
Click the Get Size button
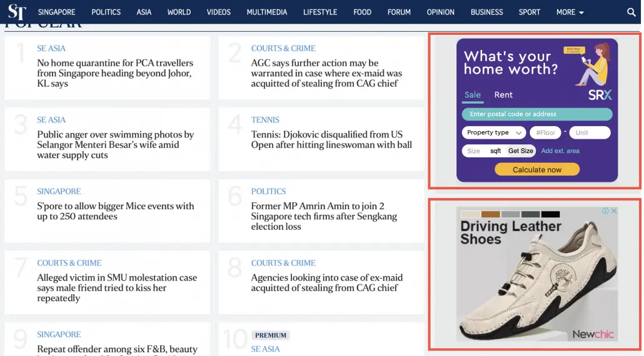(x=521, y=151)
